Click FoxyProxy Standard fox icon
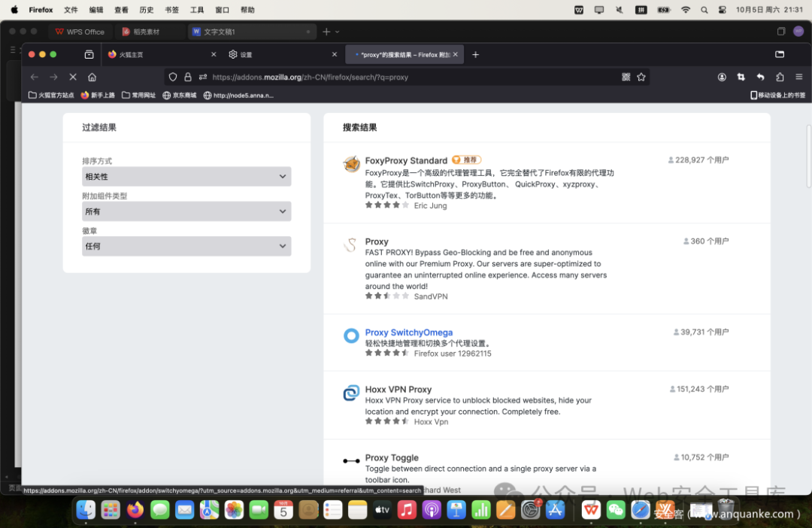The image size is (812, 528). point(352,164)
